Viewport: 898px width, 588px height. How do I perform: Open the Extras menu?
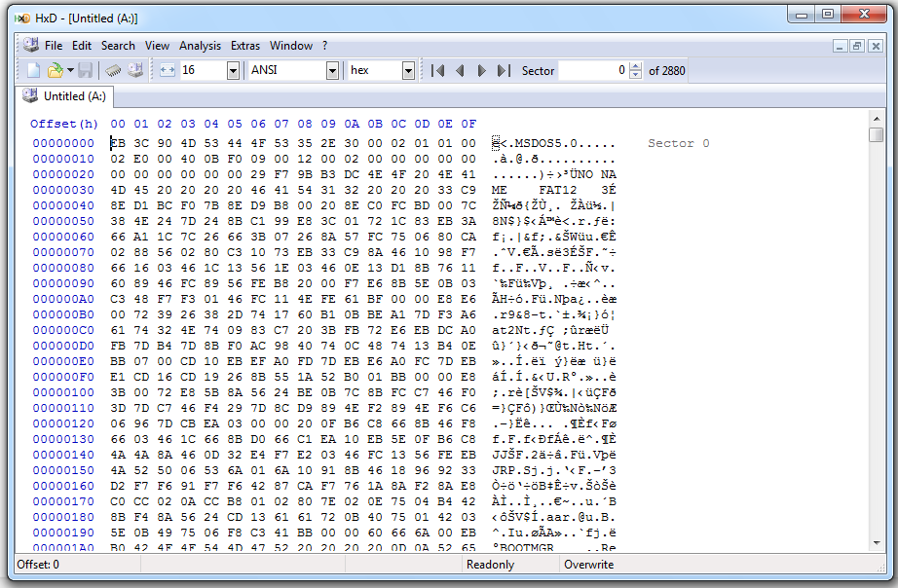pyautogui.click(x=245, y=46)
